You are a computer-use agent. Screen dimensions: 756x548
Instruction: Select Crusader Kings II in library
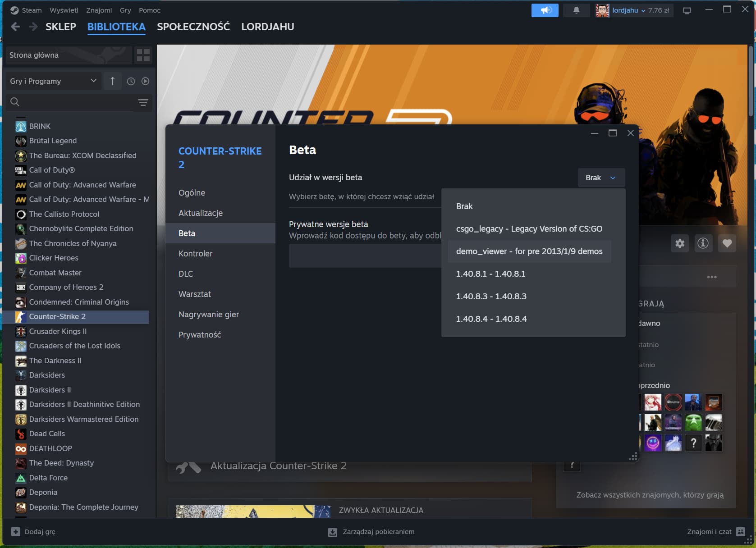tap(58, 331)
